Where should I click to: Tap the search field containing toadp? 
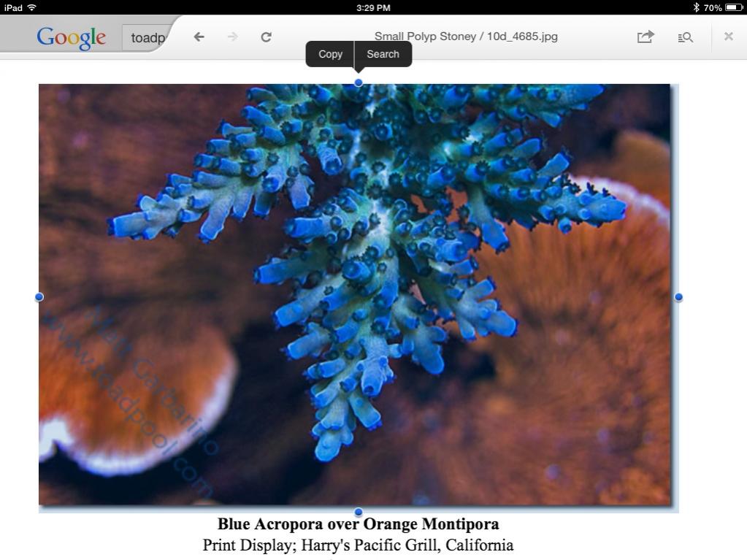coord(147,38)
